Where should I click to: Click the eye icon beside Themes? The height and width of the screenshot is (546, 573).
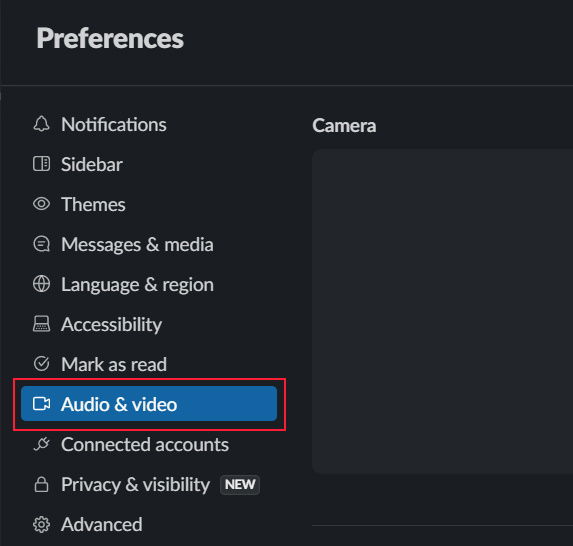click(41, 204)
